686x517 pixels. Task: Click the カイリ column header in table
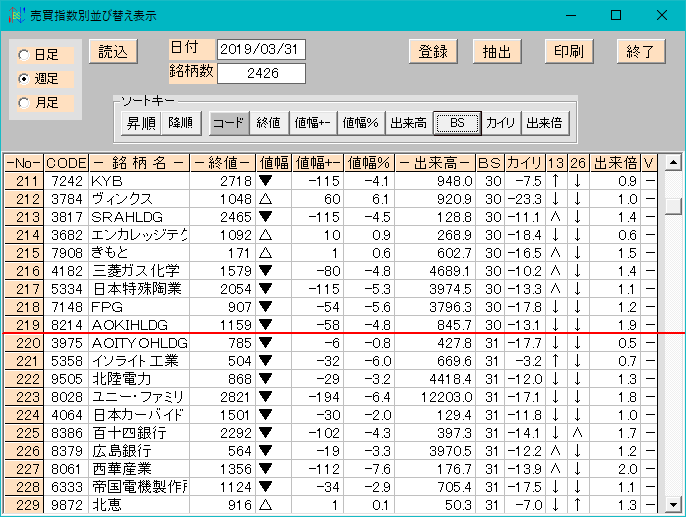click(x=525, y=163)
